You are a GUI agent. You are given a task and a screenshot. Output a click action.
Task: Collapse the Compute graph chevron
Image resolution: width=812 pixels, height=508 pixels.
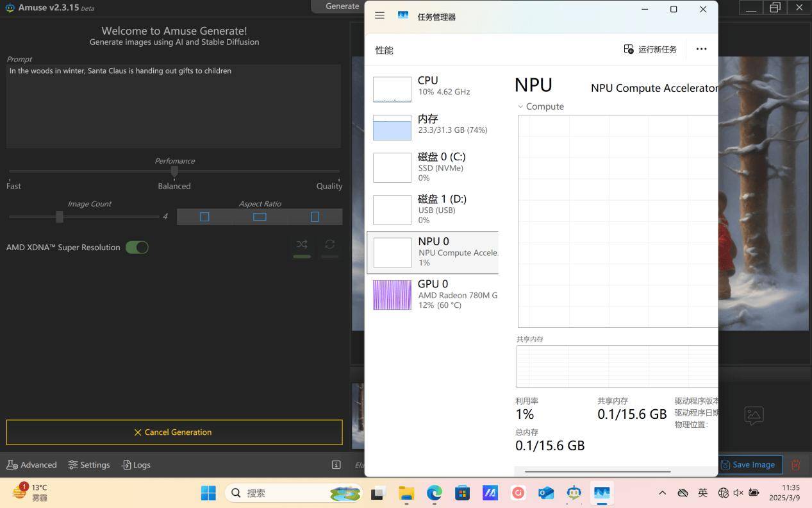[x=521, y=106]
